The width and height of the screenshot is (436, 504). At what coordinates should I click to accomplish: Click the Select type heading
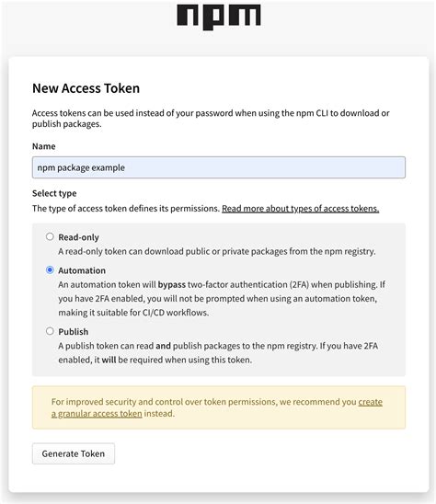click(x=54, y=193)
